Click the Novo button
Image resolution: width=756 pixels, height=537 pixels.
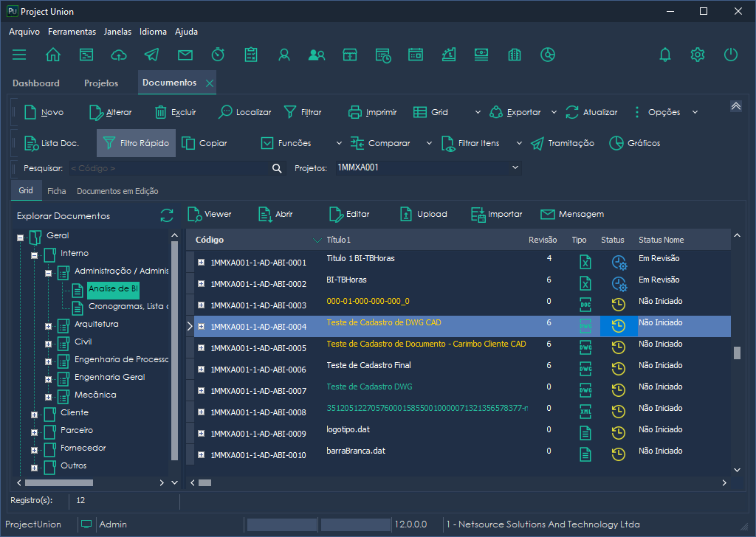click(44, 112)
